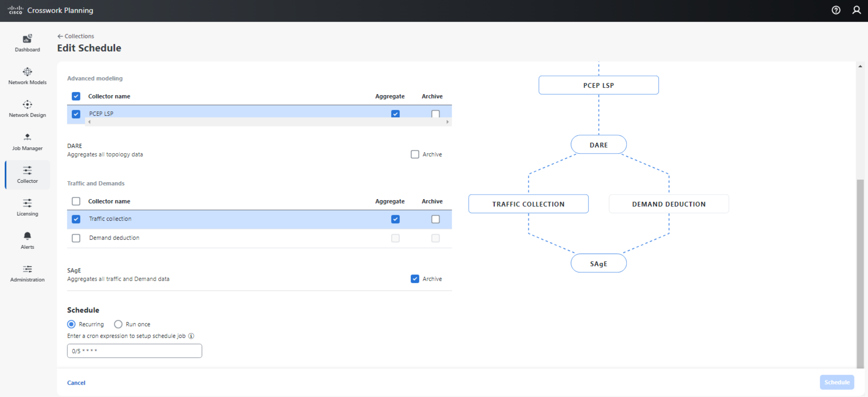Viewport: 868px width, 397px height.
Task: Uncheck the Traffic collection row checkbox
Action: pos(76,219)
